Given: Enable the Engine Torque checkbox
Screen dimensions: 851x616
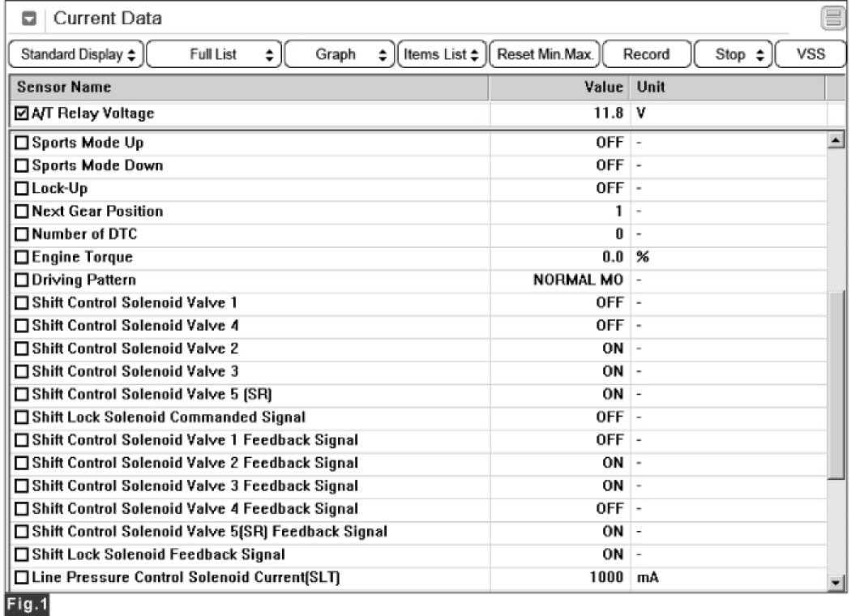Looking at the screenshot, I should [x=22, y=258].
